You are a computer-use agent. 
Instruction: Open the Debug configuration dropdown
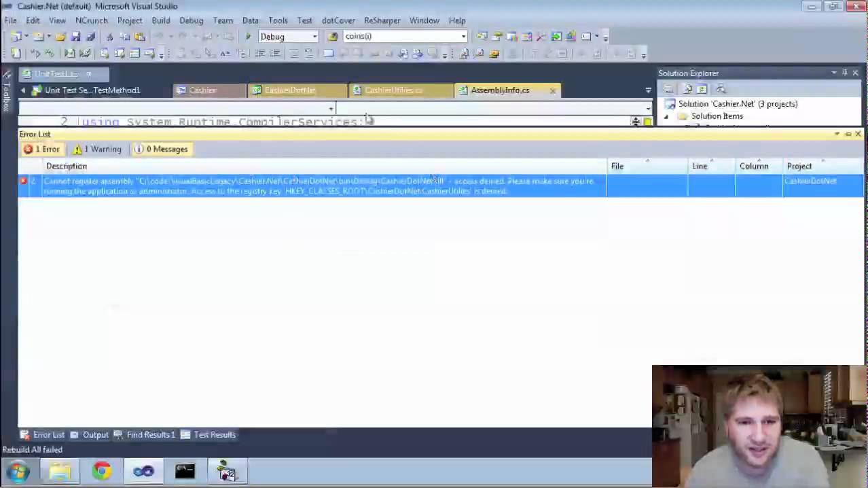point(314,37)
